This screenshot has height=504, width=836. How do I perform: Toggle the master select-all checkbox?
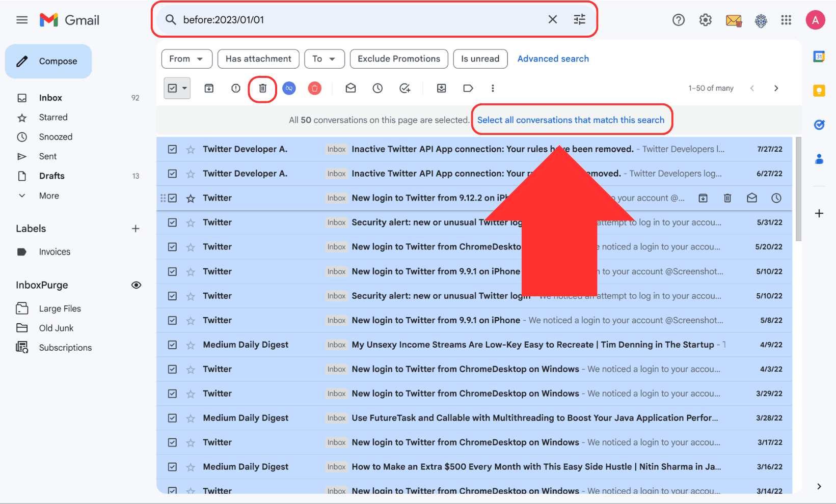[x=172, y=88]
